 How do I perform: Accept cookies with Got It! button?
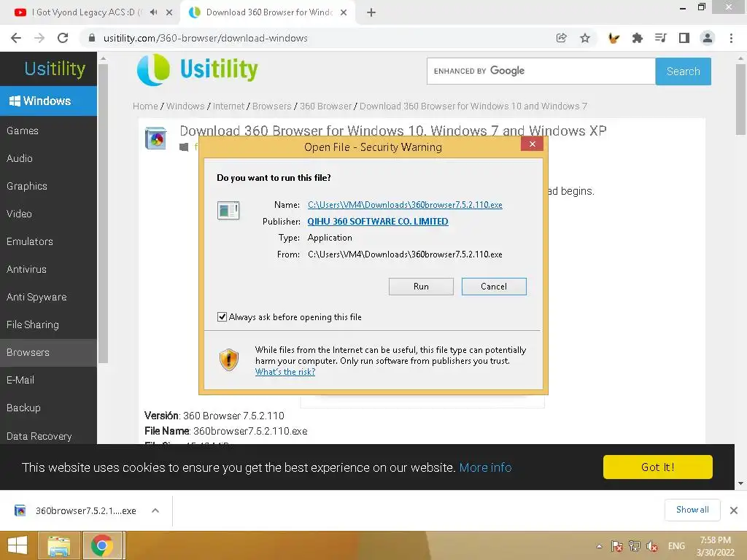657,467
